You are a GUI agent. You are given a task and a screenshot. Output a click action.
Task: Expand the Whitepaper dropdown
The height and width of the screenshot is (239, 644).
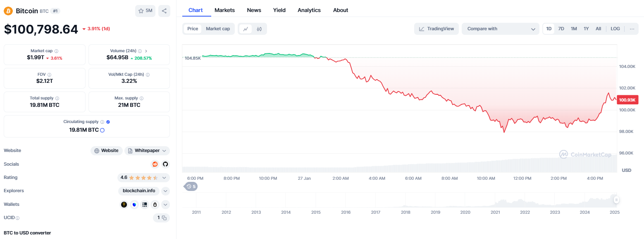(147, 151)
